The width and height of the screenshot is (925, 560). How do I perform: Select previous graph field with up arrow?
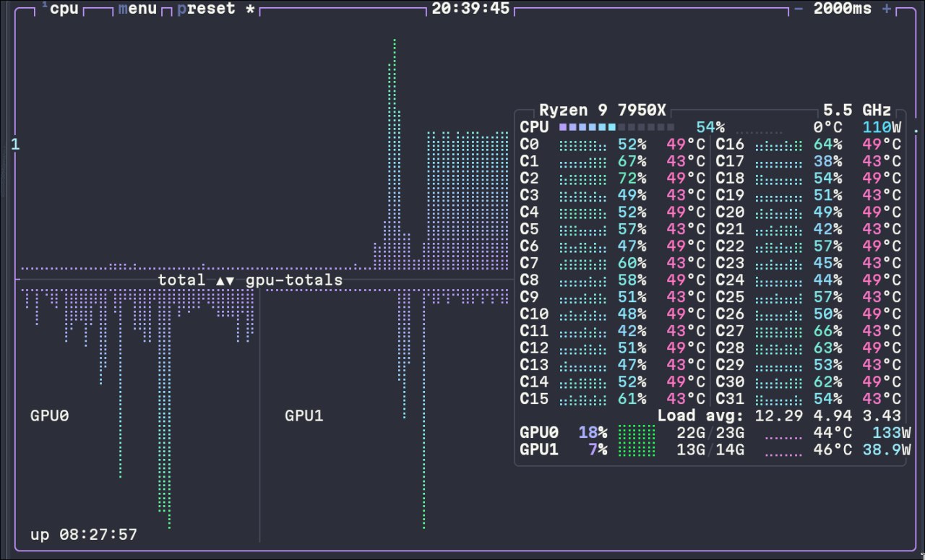[220, 280]
